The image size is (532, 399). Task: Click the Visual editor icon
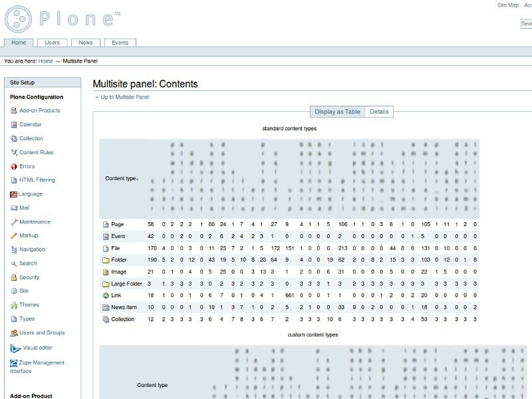click(16, 348)
